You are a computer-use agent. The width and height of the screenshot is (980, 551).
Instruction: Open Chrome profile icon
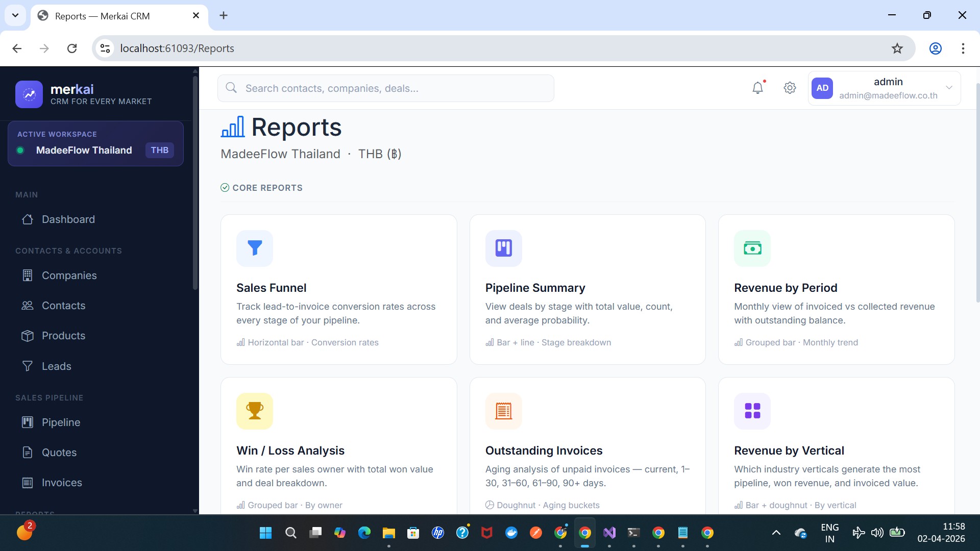(935, 48)
